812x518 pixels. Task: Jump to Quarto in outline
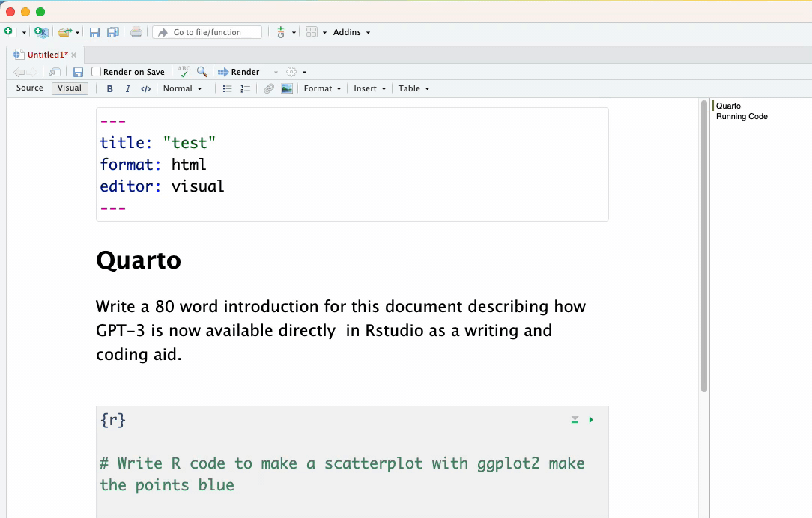click(728, 106)
